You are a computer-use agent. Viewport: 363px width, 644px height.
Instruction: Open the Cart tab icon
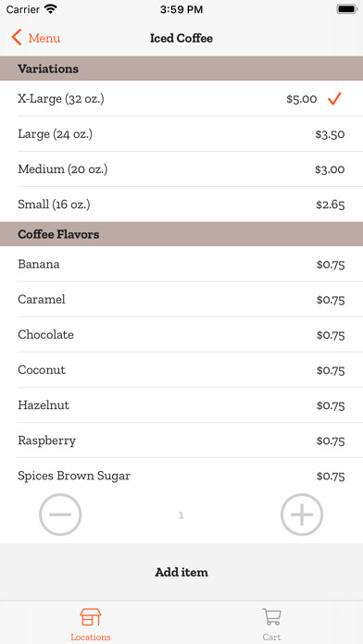tap(271, 617)
